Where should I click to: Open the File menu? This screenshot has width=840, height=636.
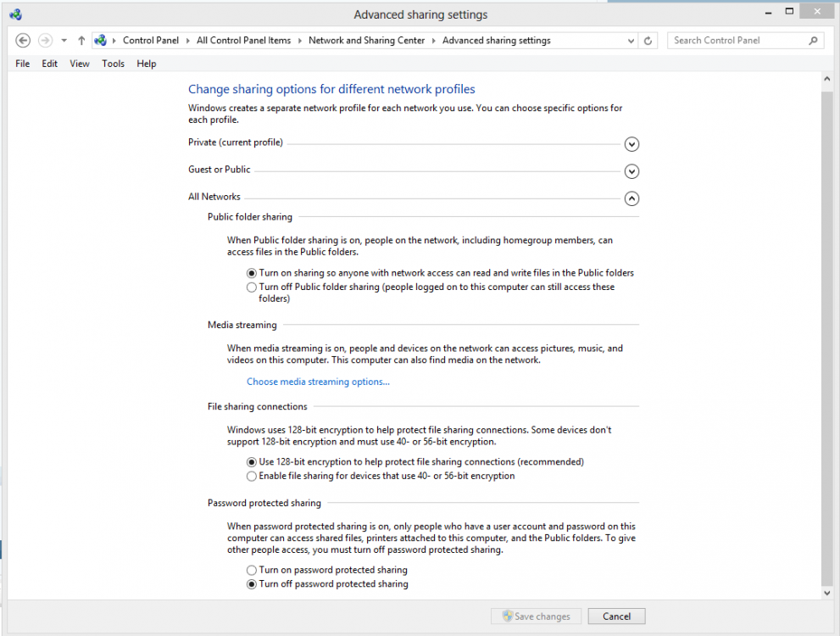coord(23,64)
